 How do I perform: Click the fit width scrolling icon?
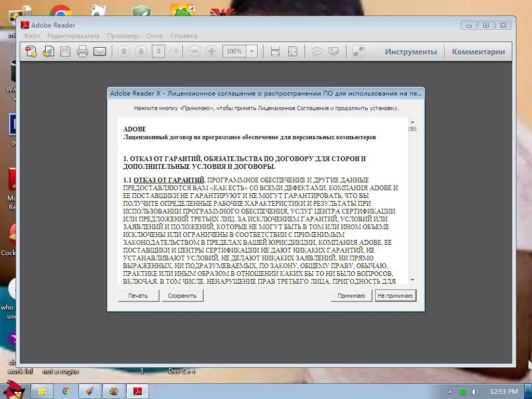[275, 51]
